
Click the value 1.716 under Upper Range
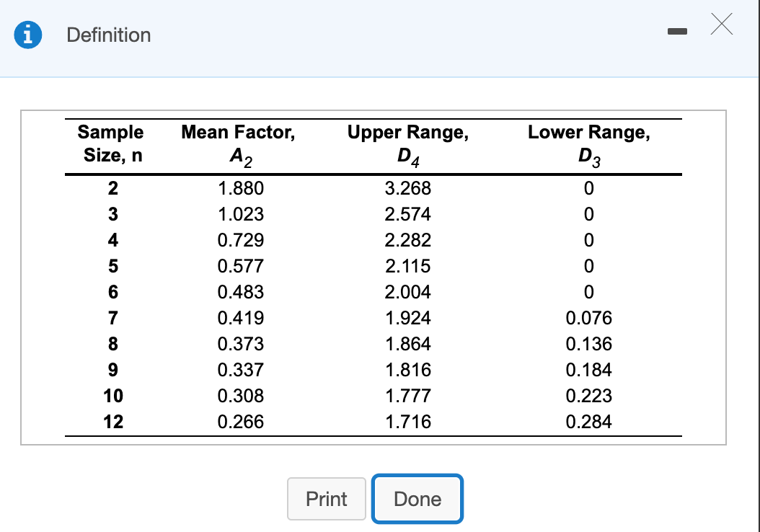pos(407,422)
